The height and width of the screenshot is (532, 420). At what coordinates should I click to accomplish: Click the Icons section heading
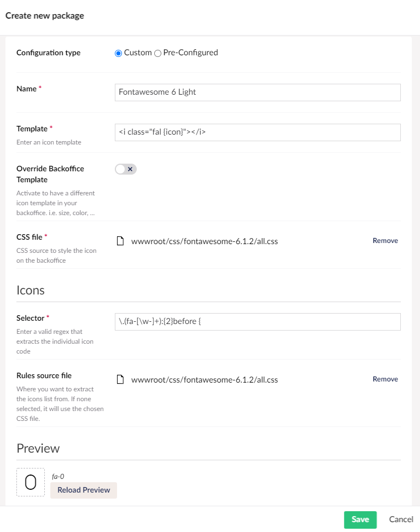pyautogui.click(x=31, y=290)
